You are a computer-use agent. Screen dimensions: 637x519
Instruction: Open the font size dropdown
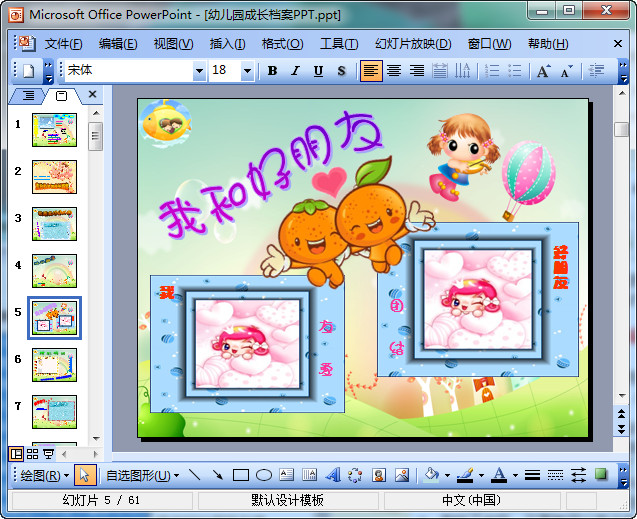pos(247,71)
